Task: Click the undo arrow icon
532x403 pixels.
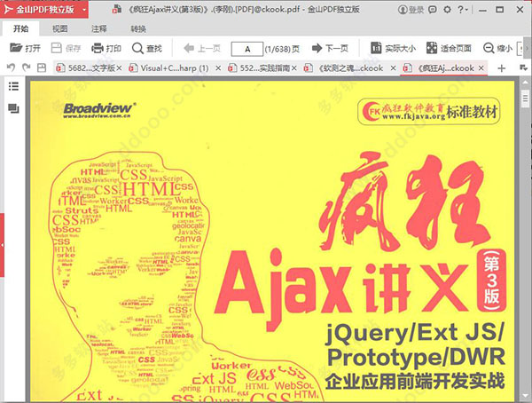Action: coord(11,68)
